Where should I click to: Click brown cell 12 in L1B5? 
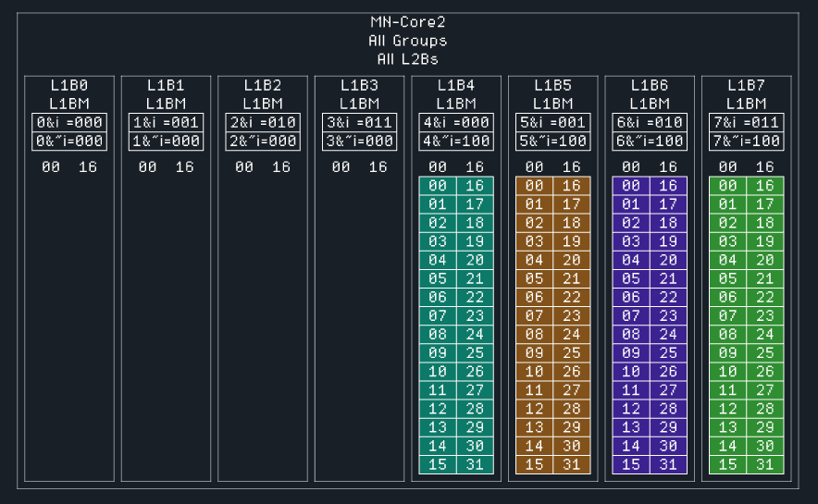tap(534, 409)
